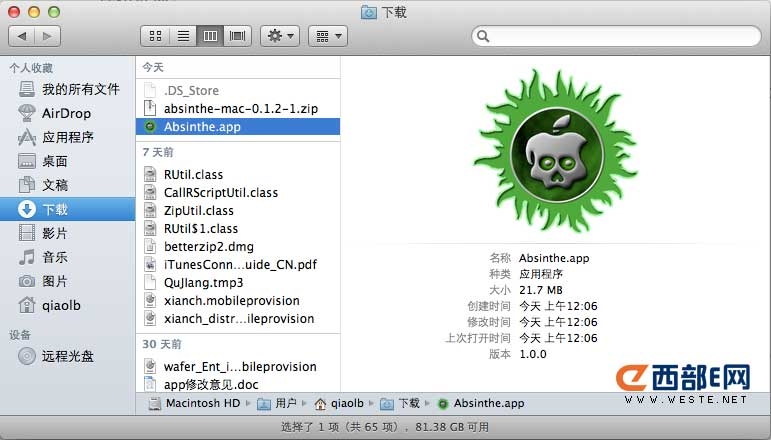Viewport: 771px width, 440px height.
Task: Click 下载 folder in the path bar
Action: (400, 404)
